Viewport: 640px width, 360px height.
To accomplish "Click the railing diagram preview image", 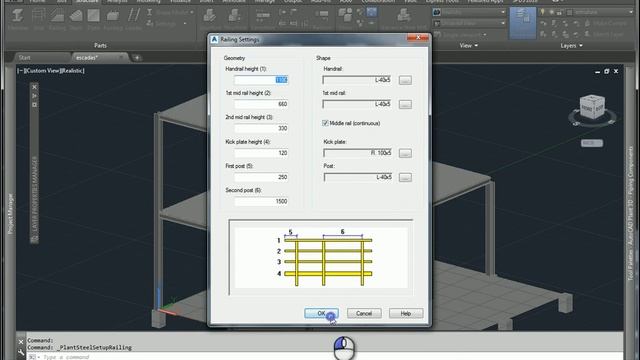I will (321, 257).
